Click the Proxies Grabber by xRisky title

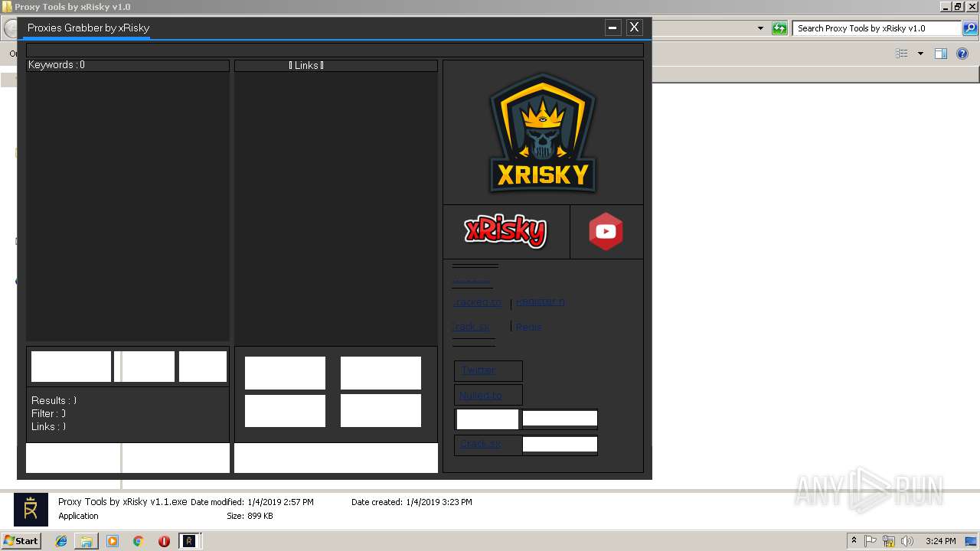88,28
